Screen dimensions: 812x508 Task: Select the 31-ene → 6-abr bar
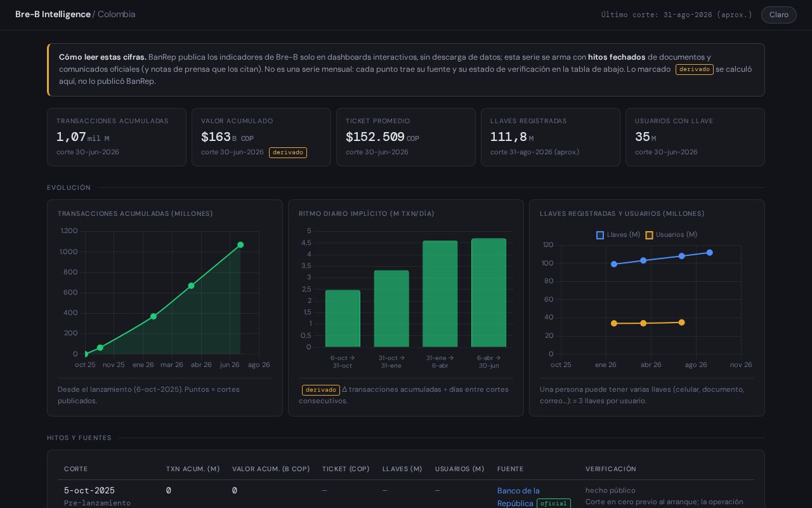pos(440,294)
